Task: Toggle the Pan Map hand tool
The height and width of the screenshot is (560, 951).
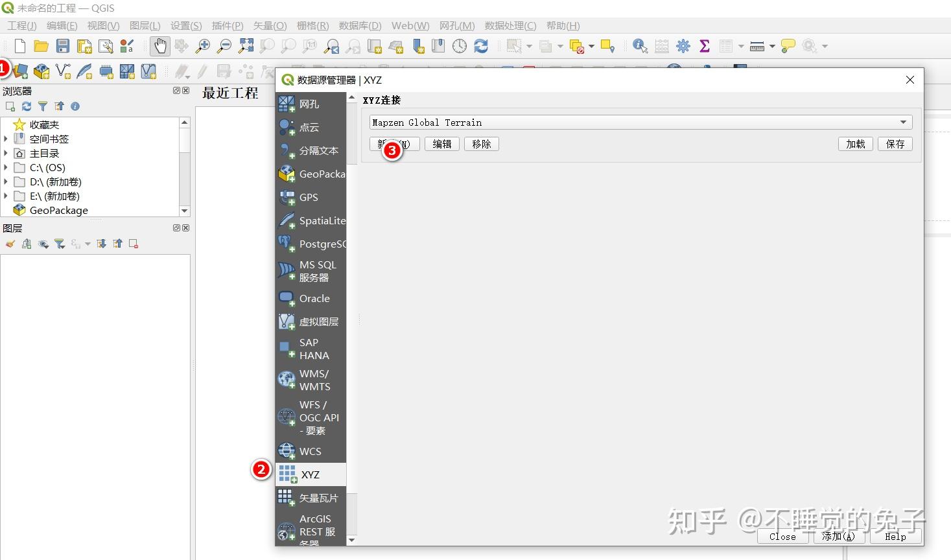Action: (x=159, y=46)
